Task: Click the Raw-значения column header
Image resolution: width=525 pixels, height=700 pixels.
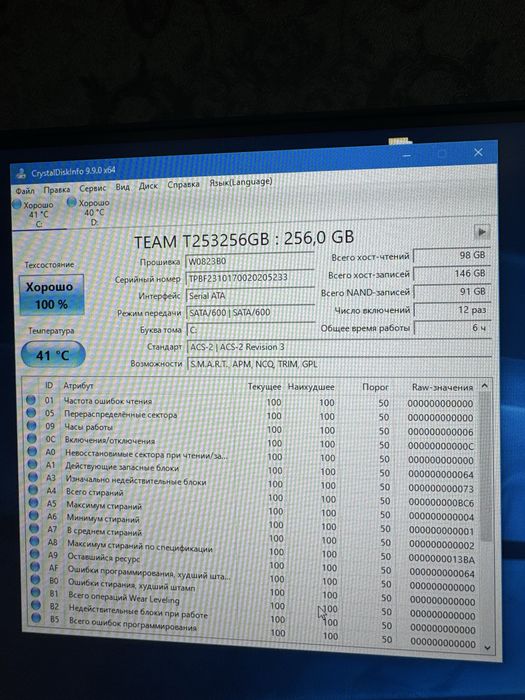Action: [x=442, y=388]
